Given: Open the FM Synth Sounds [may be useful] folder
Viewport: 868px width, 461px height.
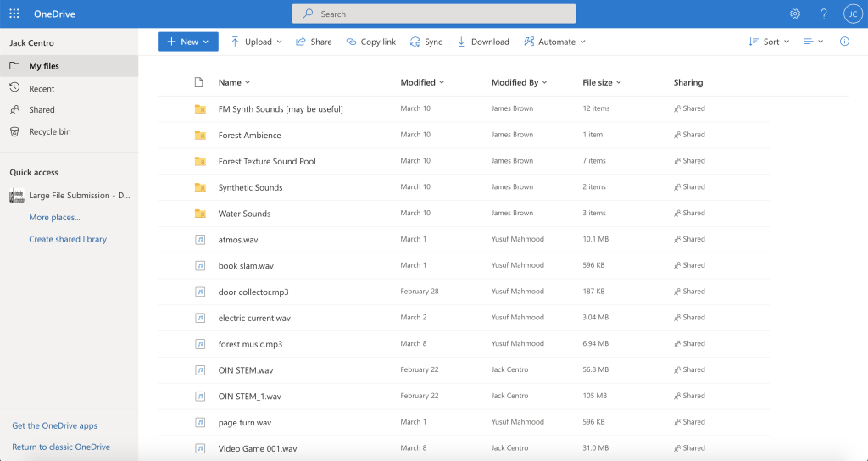Looking at the screenshot, I should tap(281, 109).
